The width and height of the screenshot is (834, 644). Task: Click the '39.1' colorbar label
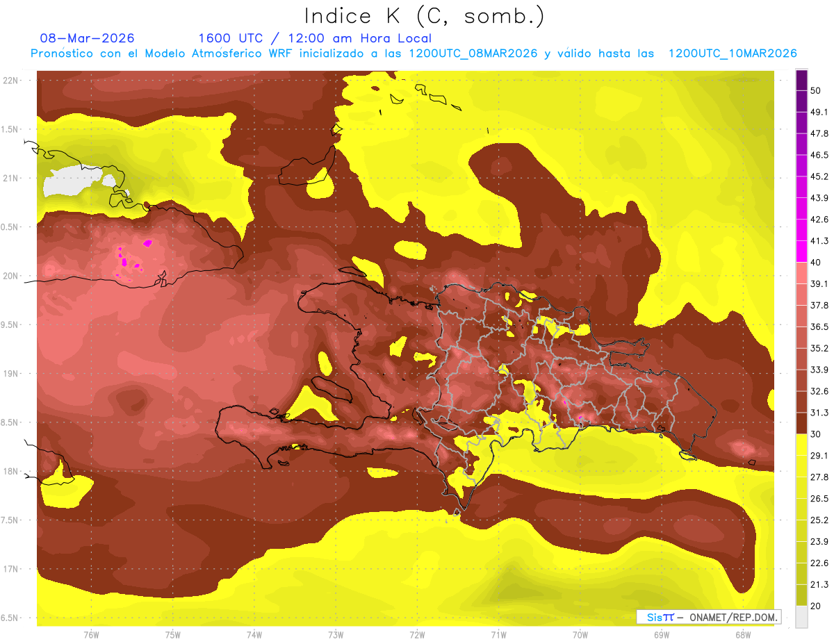pos(819,284)
